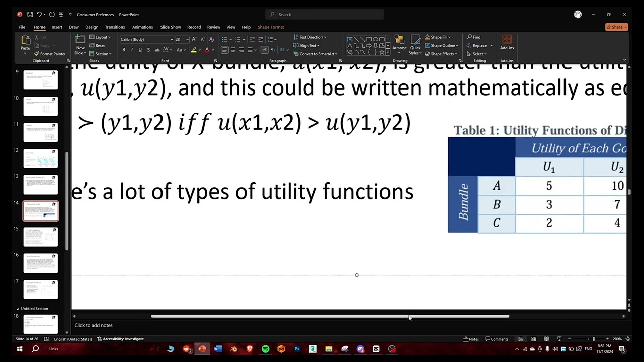Screen dimensions: 644x362
Task: Open the Find tool
Action: (473, 37)
